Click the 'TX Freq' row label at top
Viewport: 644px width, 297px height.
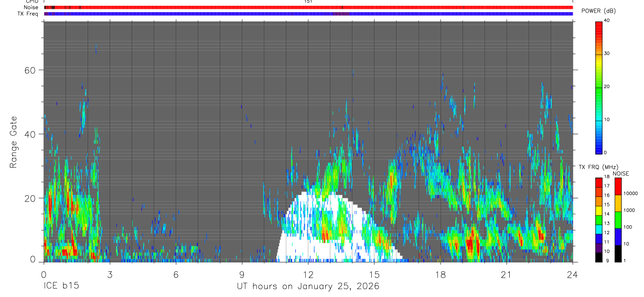28,14
